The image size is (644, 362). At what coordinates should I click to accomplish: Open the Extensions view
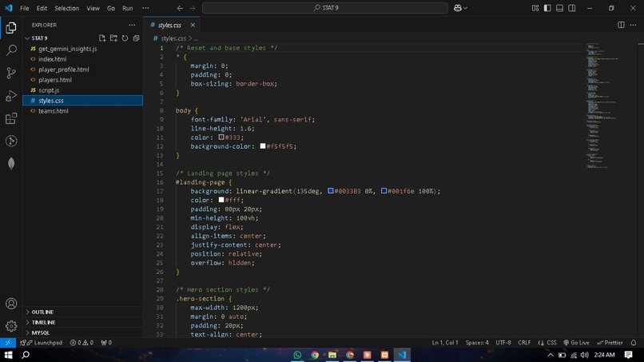point(11,118)
